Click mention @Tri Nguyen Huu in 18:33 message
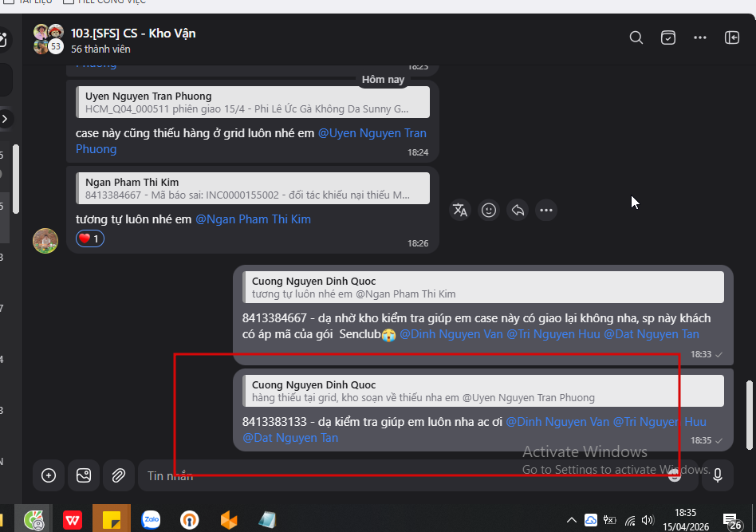 553,333
